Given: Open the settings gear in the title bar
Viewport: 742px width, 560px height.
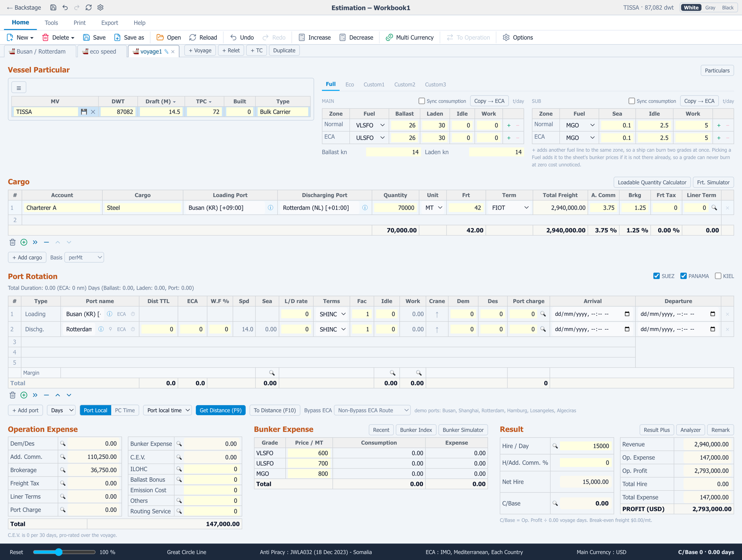Looking at the screenshot, I should (100, 7).
